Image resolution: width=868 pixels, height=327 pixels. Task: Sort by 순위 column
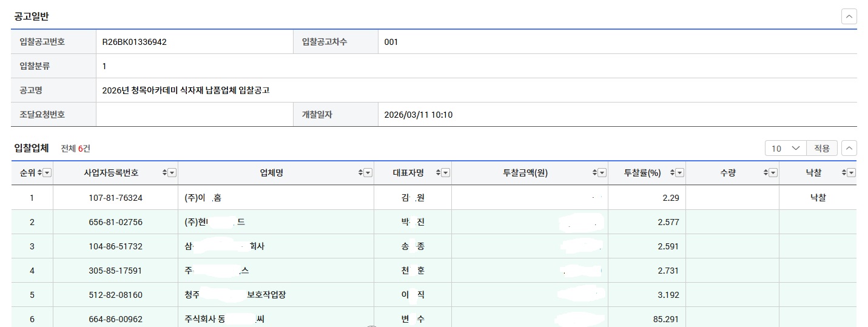[x=40, y=173]
